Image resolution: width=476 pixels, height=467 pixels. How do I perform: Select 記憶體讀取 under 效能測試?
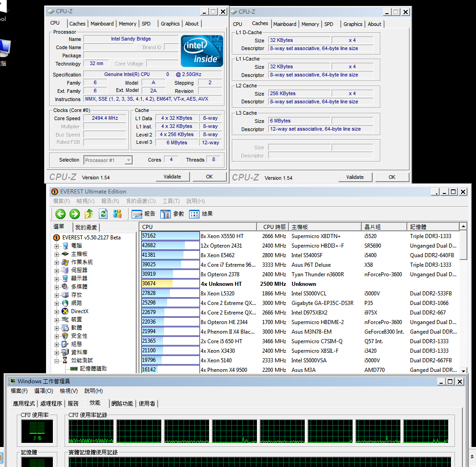(x=93, y=369)
